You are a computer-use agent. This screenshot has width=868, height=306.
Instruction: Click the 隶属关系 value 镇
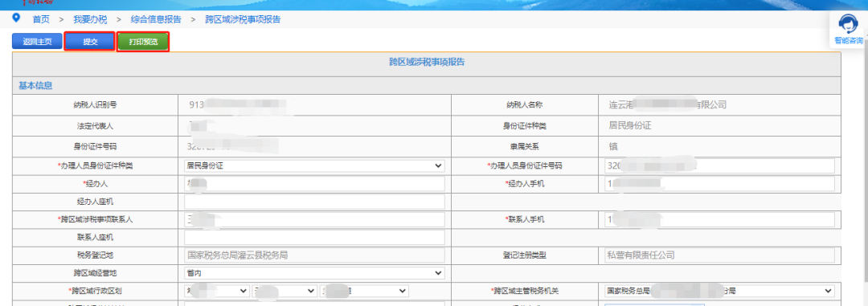[612, 147]
